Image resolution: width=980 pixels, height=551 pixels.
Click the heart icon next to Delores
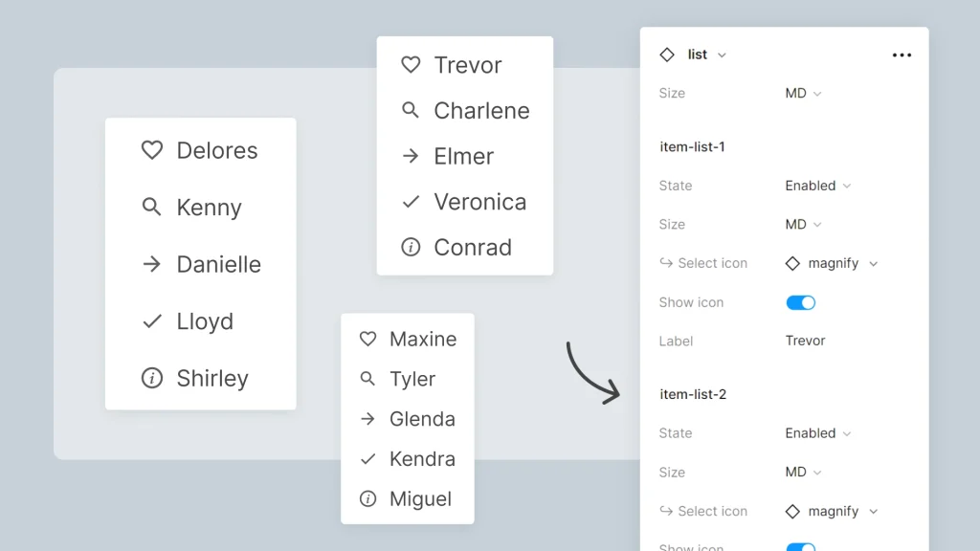tap(152, 150)
